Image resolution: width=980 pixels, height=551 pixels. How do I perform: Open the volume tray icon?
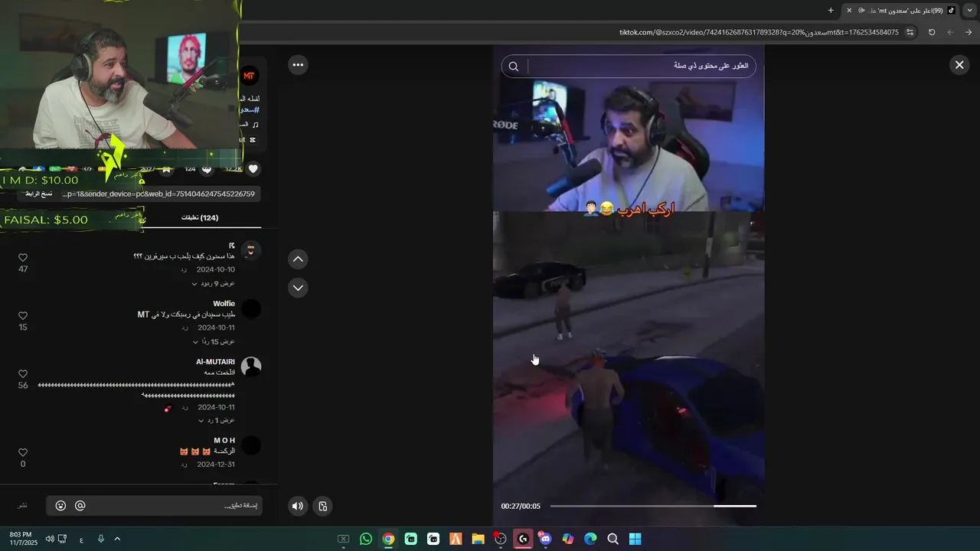click(x=51, y=539)
